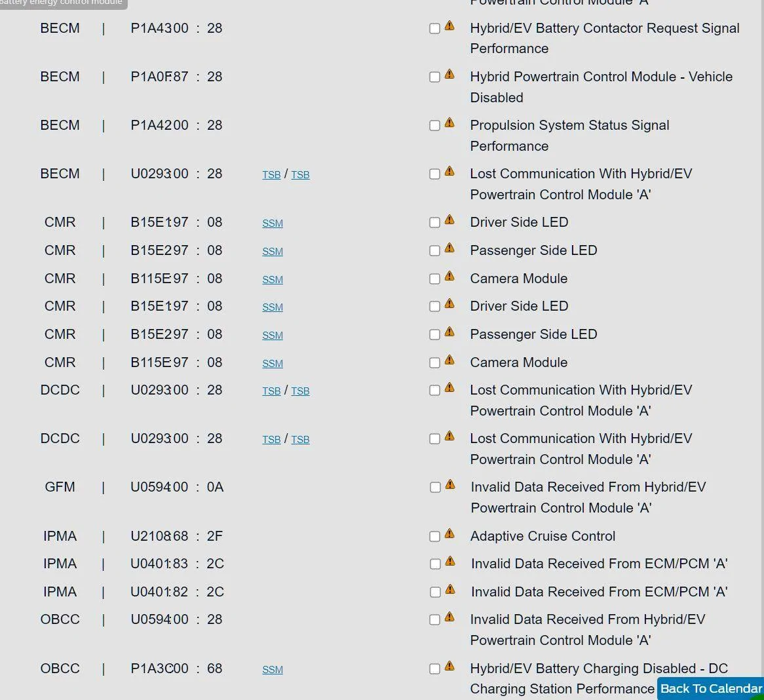Click code text U0401:83 : 2C

tap(177, 564)
